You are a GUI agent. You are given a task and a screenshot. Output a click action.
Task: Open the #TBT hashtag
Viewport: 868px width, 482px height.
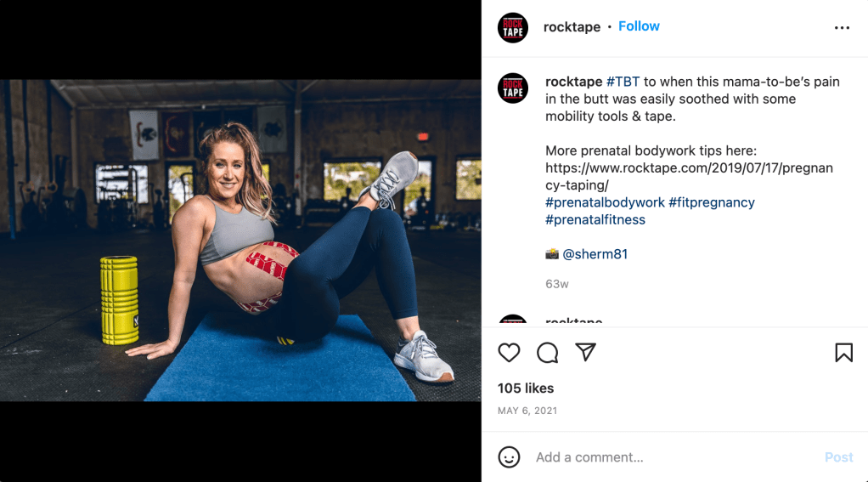click(623, 82)
